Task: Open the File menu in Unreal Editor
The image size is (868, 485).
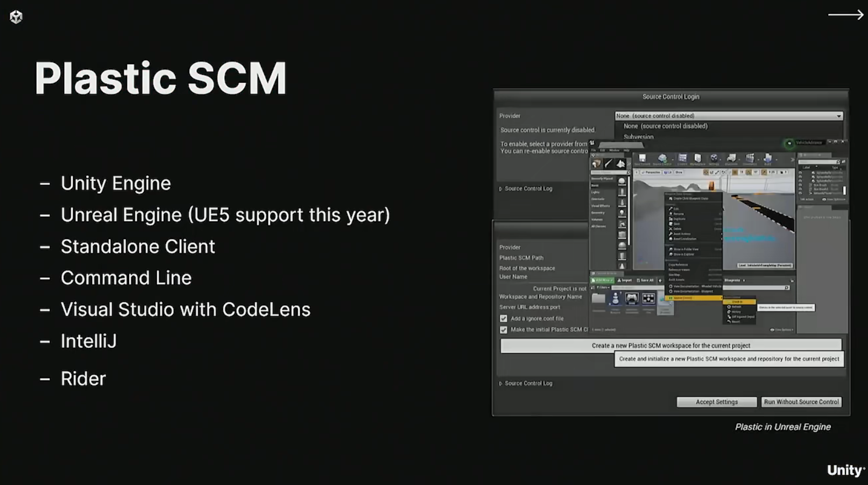Action: pos(593,150)
